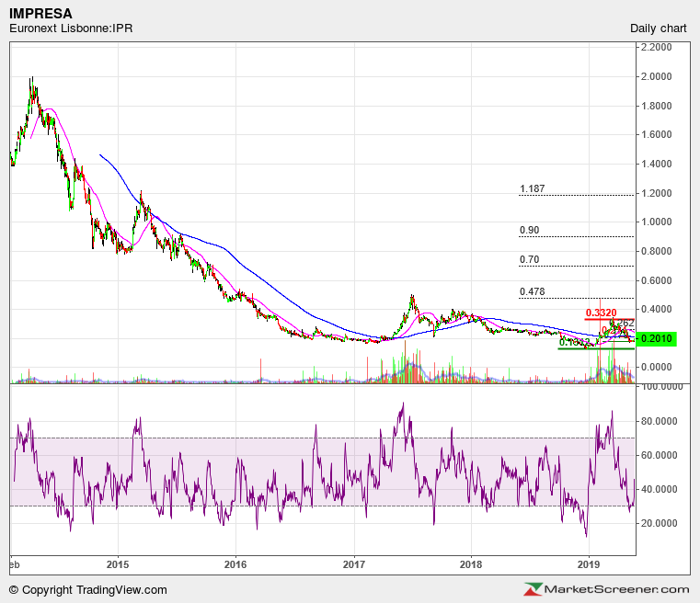
Task: Click the 2018 time axis label
Action: [x=471, y=564]
